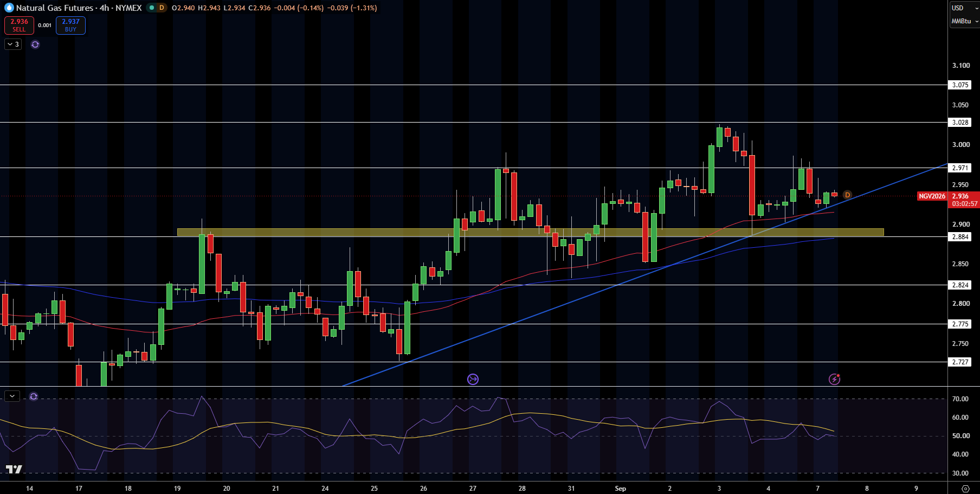Click the lightning event icon near date 7
Viewport: 980px width, 494px height.
[835, 379]
